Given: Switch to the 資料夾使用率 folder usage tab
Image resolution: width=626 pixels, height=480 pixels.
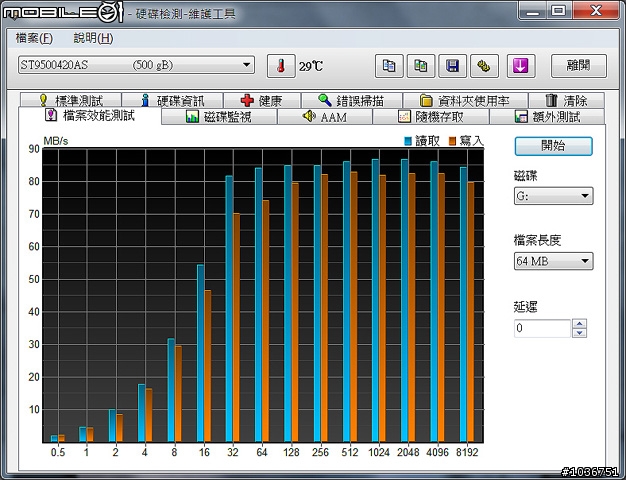Looking at the screenshot, I should tap(466, 100).
